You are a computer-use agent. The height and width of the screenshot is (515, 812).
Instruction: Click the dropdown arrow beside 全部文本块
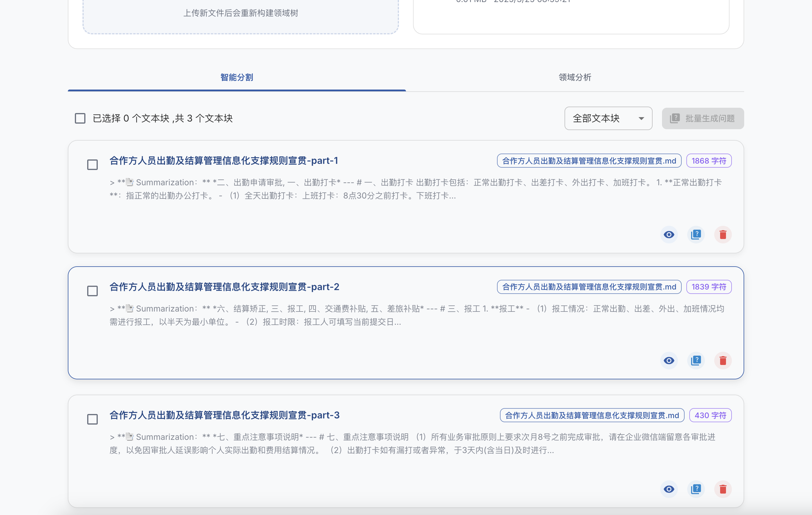(x=641, y=119)
